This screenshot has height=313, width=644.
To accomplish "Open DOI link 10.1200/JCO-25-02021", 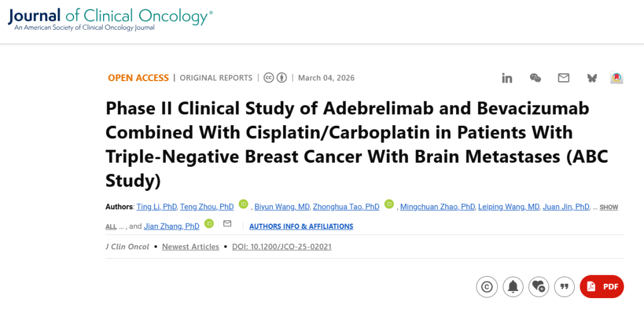I will coord(281,247).
